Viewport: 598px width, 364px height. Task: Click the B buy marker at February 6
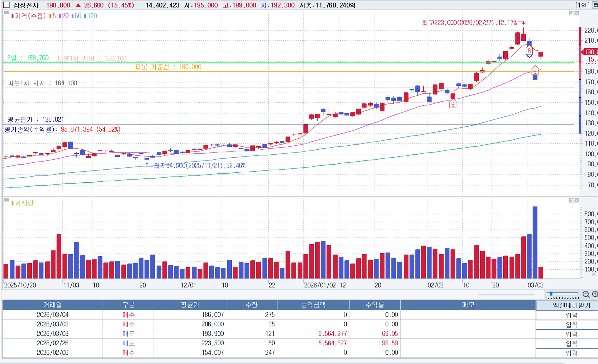tap(453, 104)
